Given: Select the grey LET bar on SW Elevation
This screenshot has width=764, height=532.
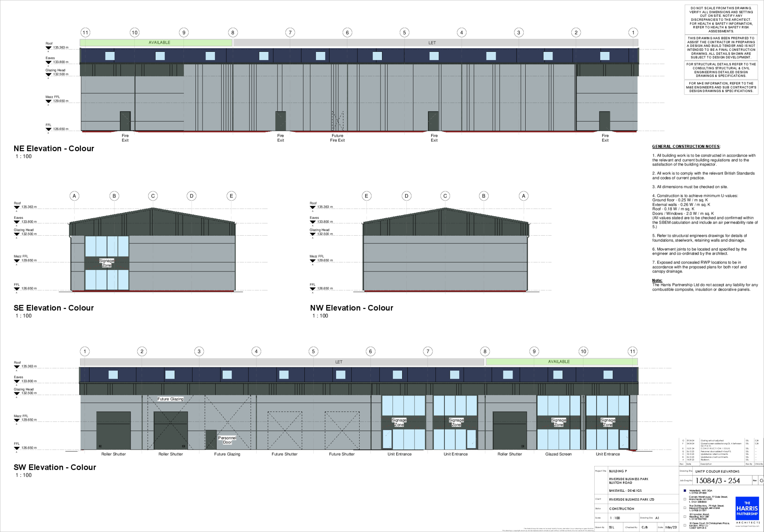Looking at the screenshot, I should (282, 362).
